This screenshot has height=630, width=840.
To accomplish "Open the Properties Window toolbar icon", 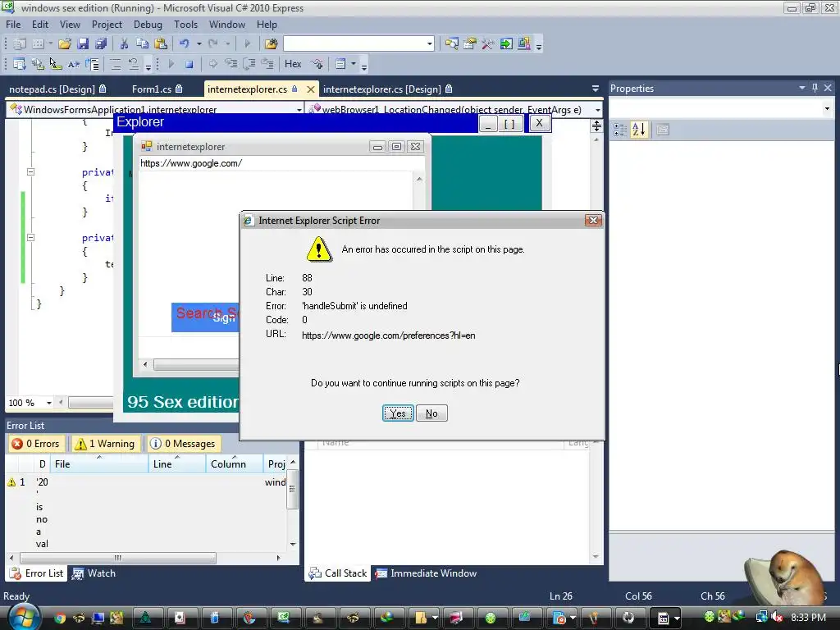I will pyautogui.click(x=470, y=44).
